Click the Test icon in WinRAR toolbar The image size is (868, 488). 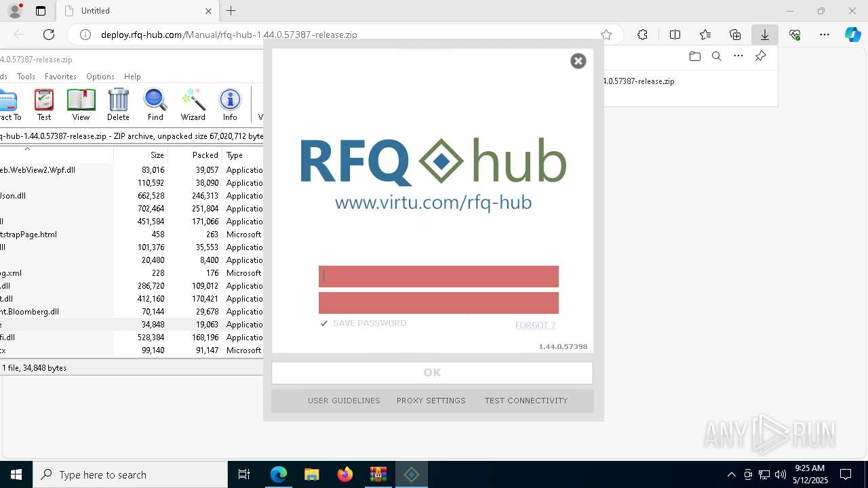click(44, 104)
